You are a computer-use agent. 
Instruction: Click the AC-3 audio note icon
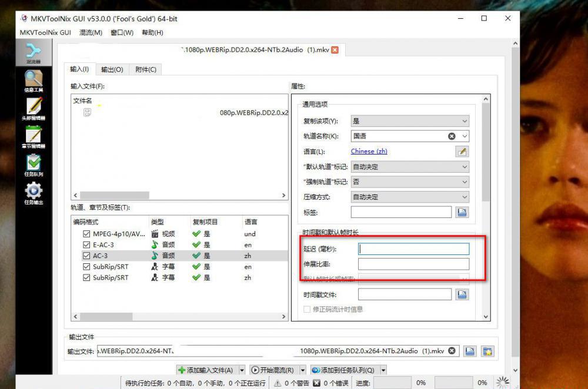pos(155,256)
